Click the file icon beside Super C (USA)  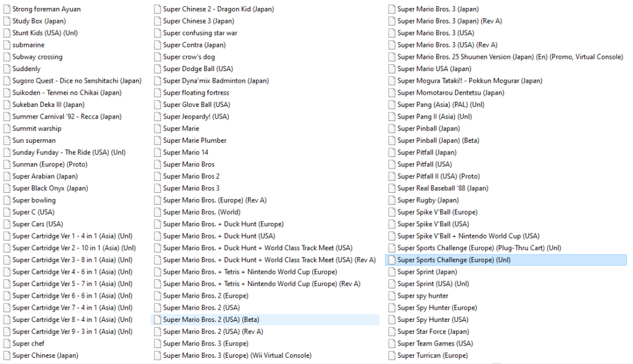click(x=7, y=212)
